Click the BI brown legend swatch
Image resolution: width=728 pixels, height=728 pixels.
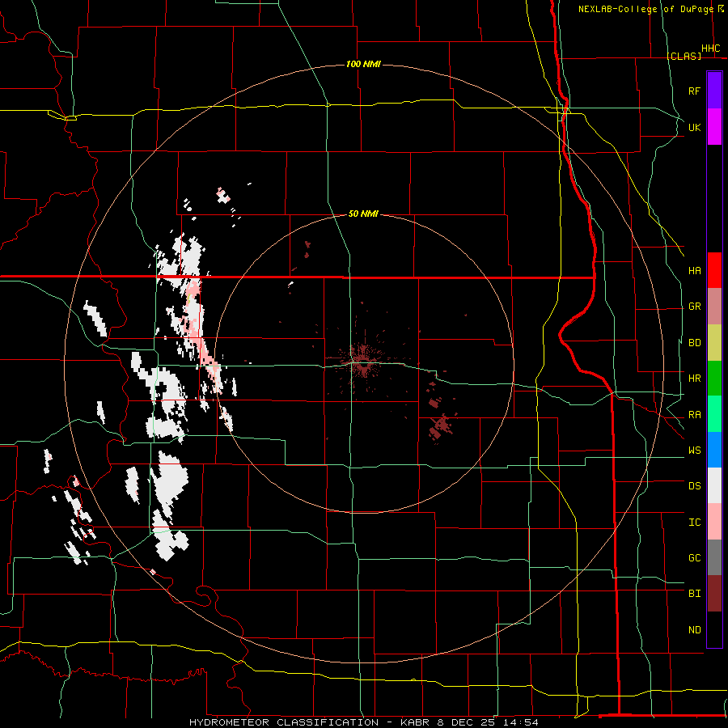(x=714, y=594)
